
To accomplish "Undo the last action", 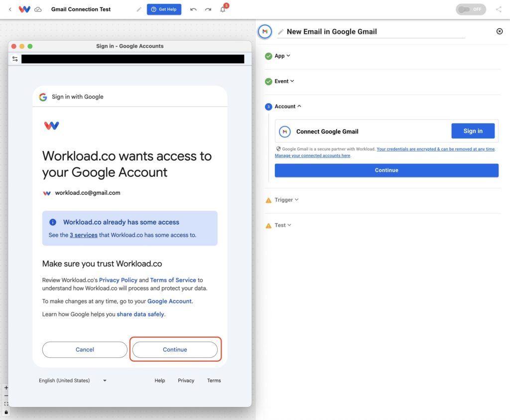I will pos(193,9).
